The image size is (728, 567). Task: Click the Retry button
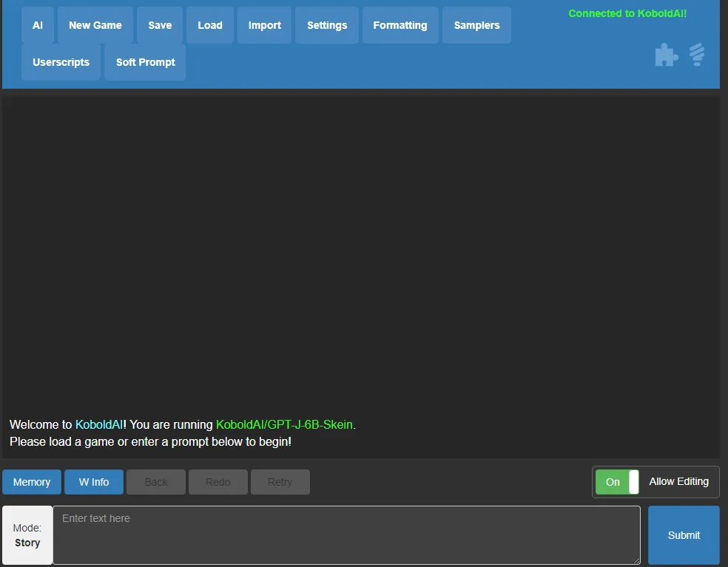280,482
